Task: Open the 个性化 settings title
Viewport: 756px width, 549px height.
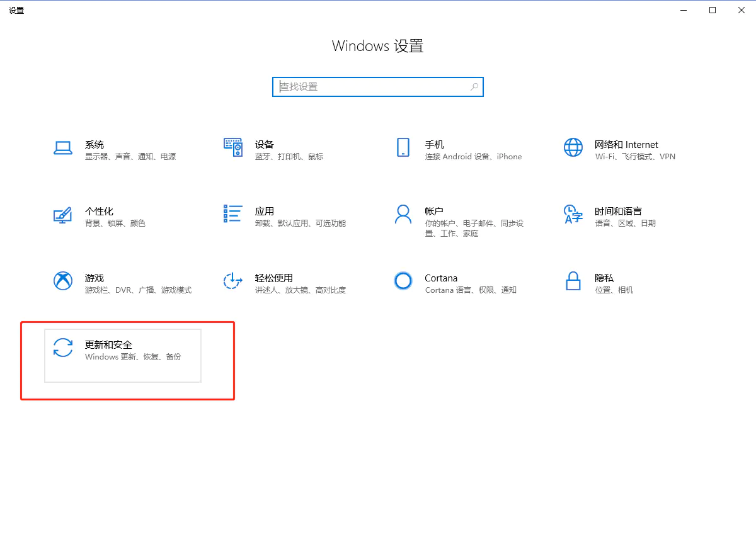Action: [100, 212]
